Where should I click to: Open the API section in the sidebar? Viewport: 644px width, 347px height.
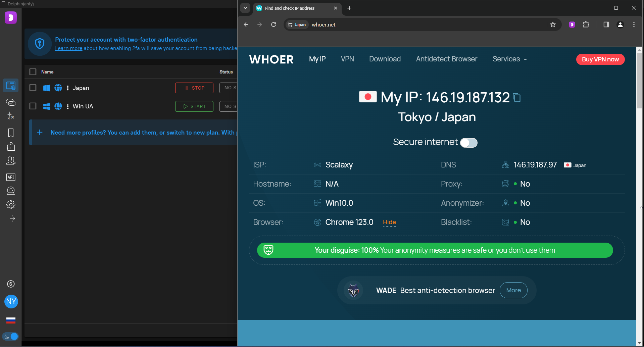[x=11, y=177]
